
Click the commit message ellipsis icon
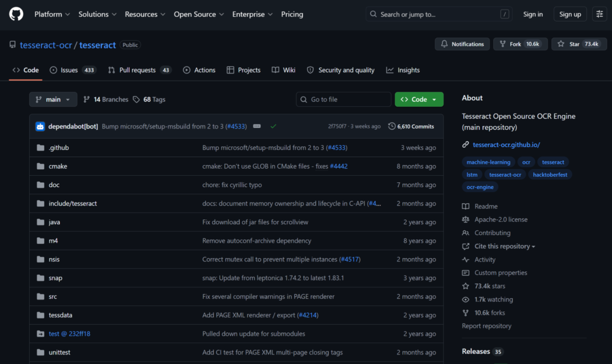coord(257,126)
